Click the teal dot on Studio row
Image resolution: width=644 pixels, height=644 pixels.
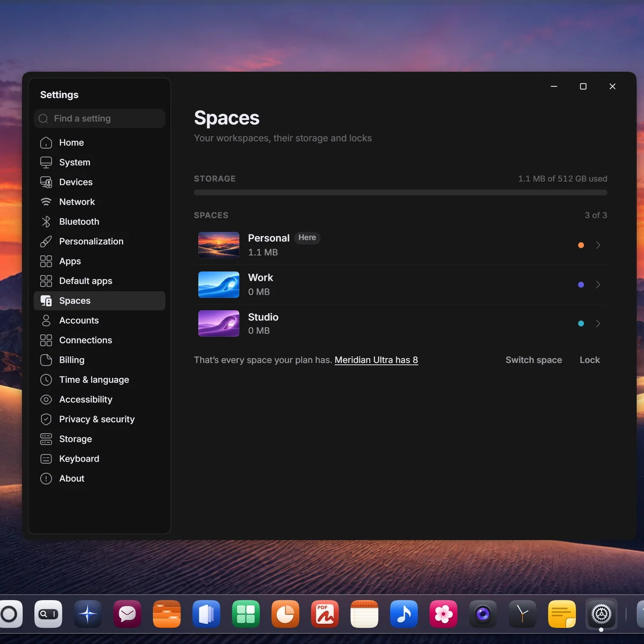pos(581,324)
